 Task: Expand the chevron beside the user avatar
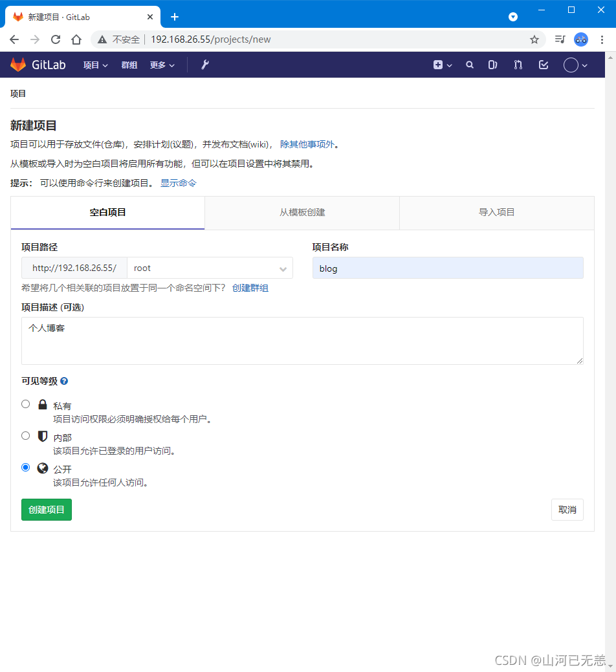(585, 65)
